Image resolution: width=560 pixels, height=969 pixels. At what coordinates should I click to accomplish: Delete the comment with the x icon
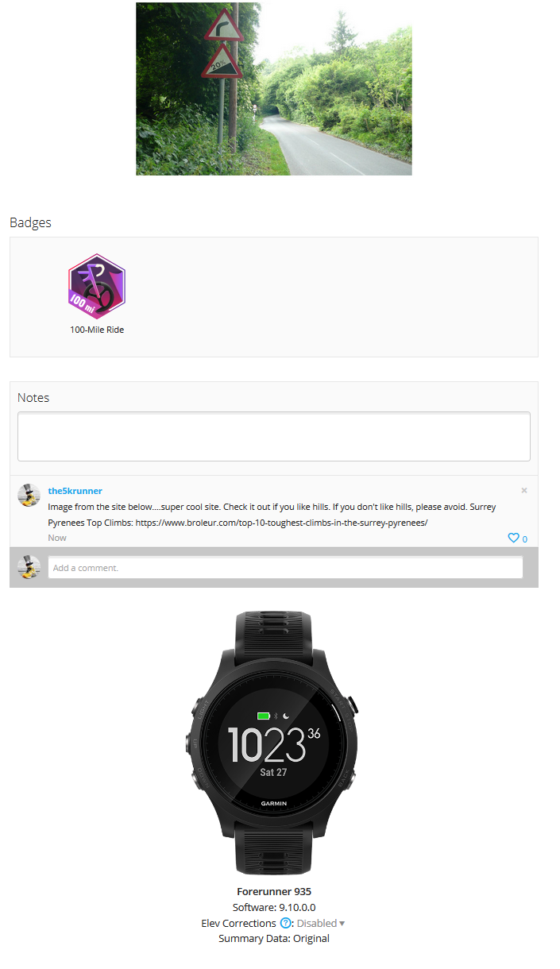tap(524, 491)
